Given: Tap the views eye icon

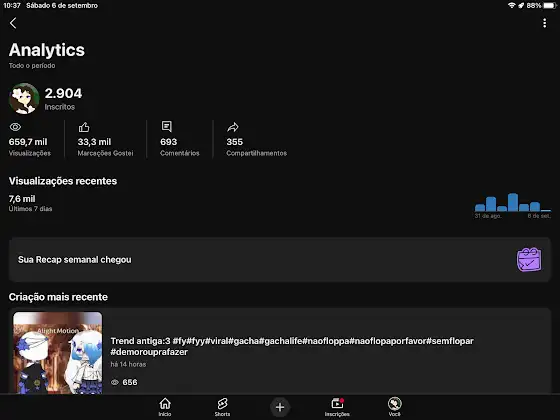Looking at the screenshot, I should click(x=15, y=127).
